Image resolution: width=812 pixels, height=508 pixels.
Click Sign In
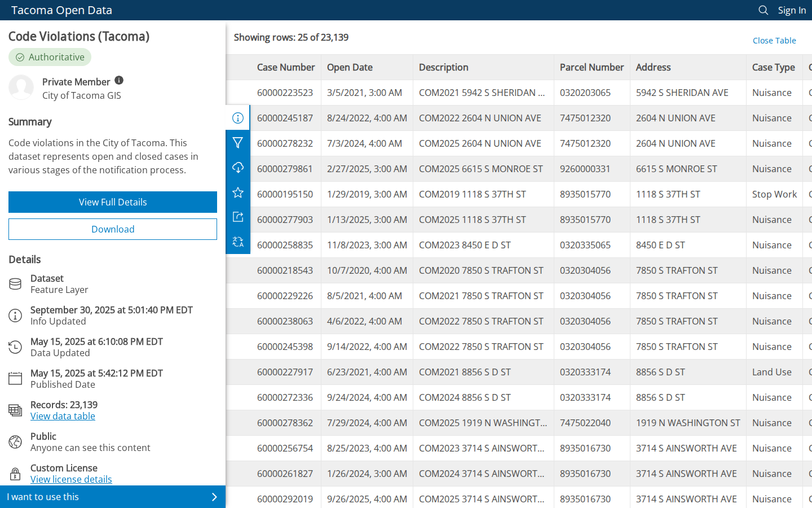792,10
